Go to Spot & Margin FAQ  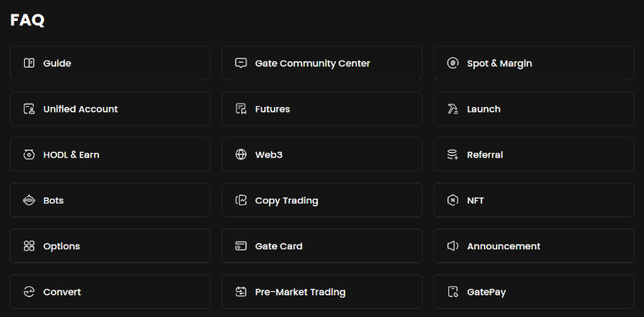534,63
